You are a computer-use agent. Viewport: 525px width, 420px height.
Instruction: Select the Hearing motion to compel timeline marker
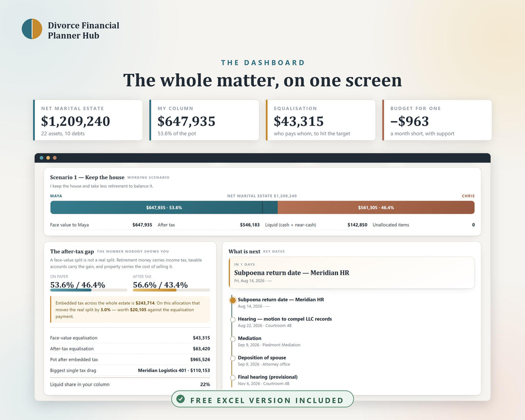click(x=233, y=319)
